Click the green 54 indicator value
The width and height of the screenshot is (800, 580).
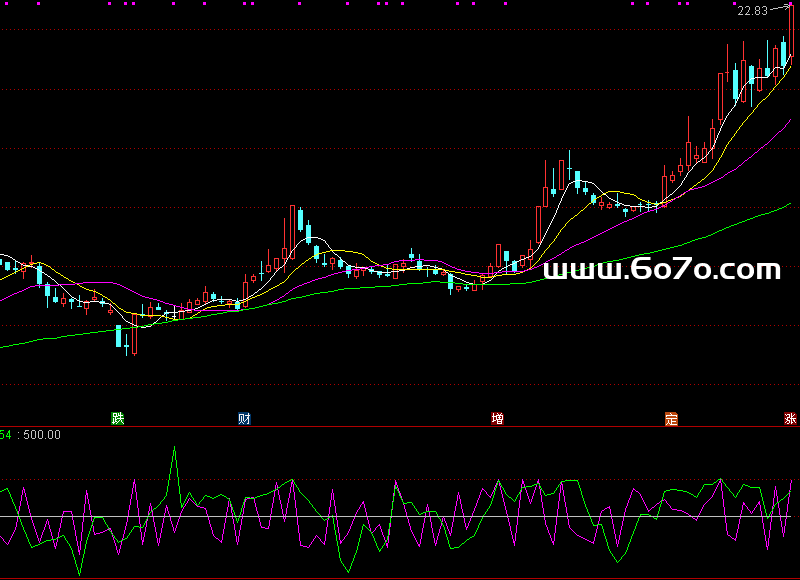[x=6, y=435]
